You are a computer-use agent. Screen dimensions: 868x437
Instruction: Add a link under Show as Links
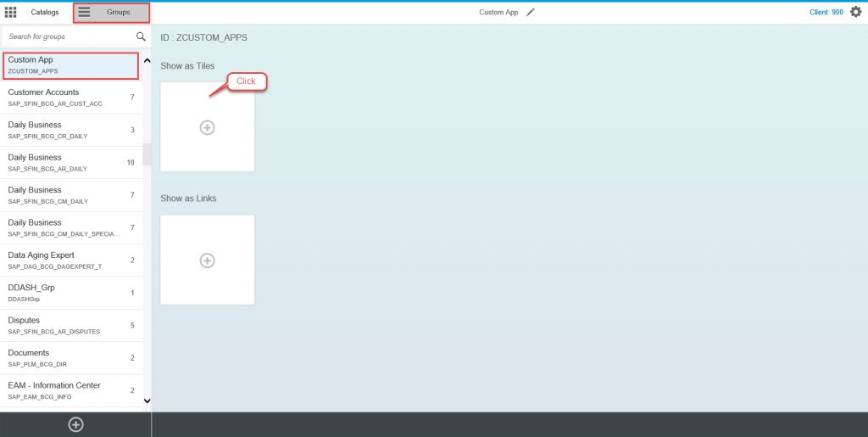tap(207, 261)
